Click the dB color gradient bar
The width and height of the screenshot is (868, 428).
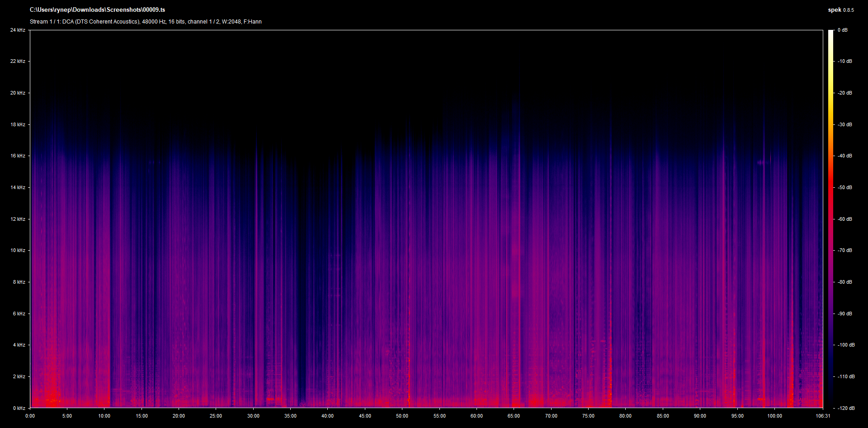point(831,219)
